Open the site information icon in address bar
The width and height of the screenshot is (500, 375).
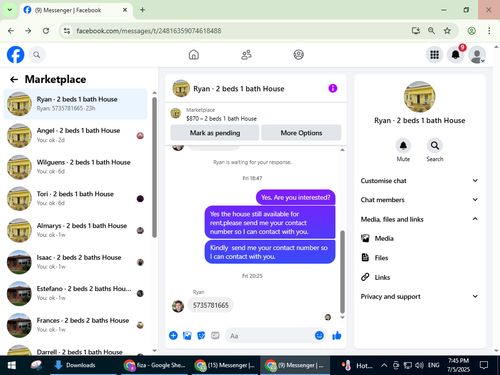[67, 31]
